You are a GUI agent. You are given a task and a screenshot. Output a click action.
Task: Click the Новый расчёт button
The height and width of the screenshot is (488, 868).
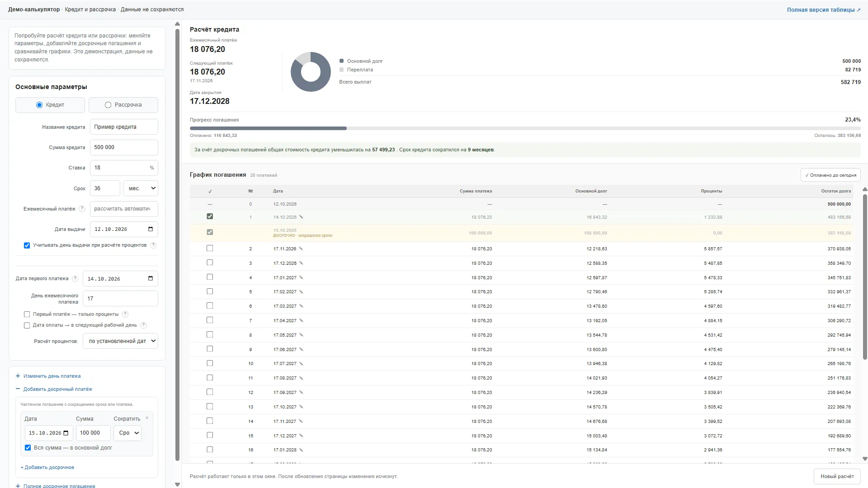837,477
